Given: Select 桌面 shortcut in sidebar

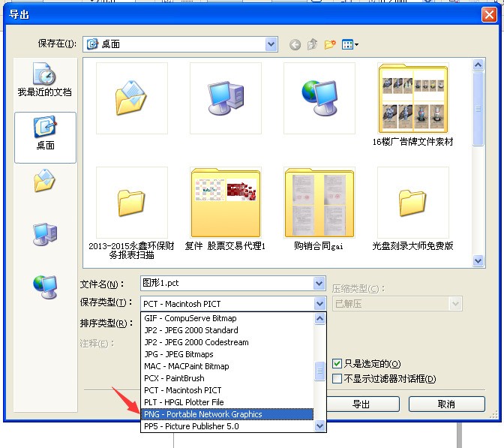Looking at the screenshot, I should coord(45,137).
